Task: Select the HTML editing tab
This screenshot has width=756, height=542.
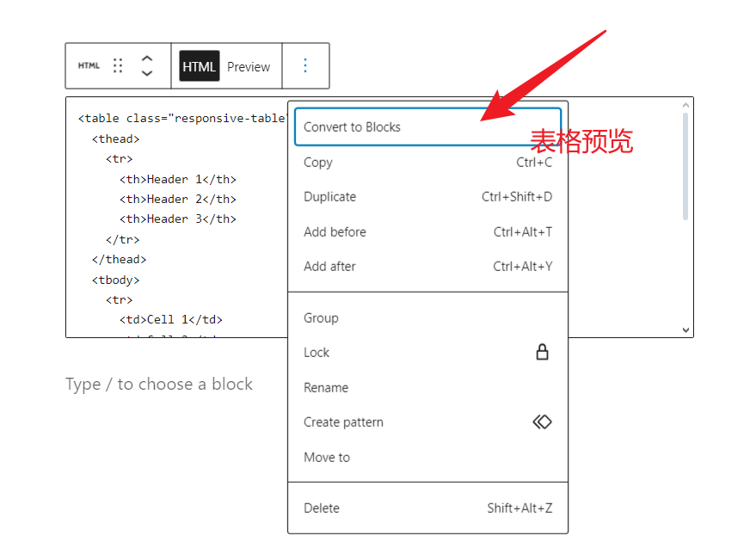Action: [200, 65]
